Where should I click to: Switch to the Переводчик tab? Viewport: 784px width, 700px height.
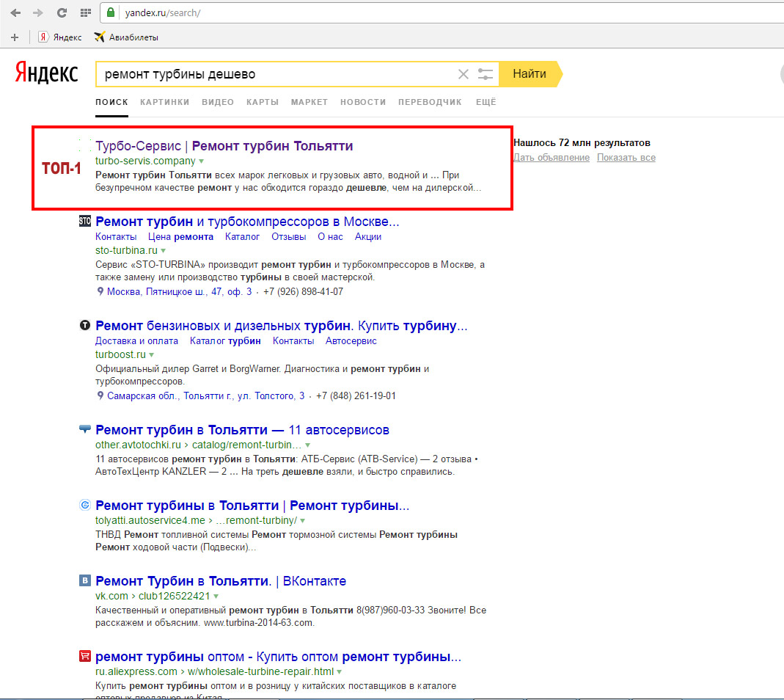(430, 102)
